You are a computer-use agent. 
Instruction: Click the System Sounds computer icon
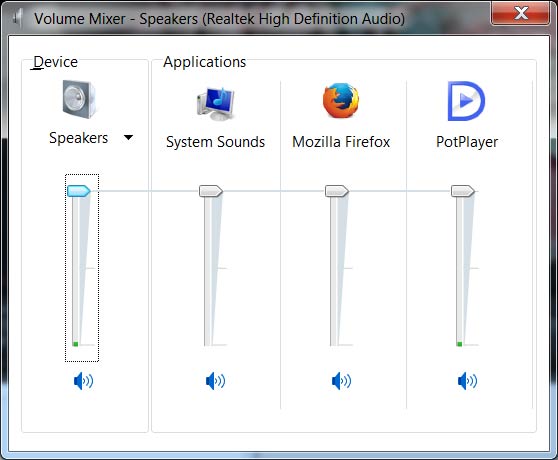pos(216,104)
